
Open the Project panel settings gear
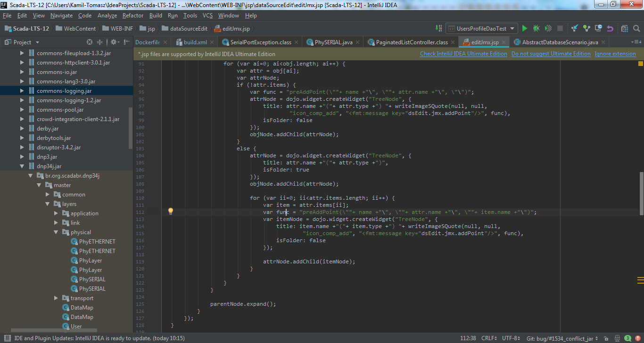click(113, 42)
